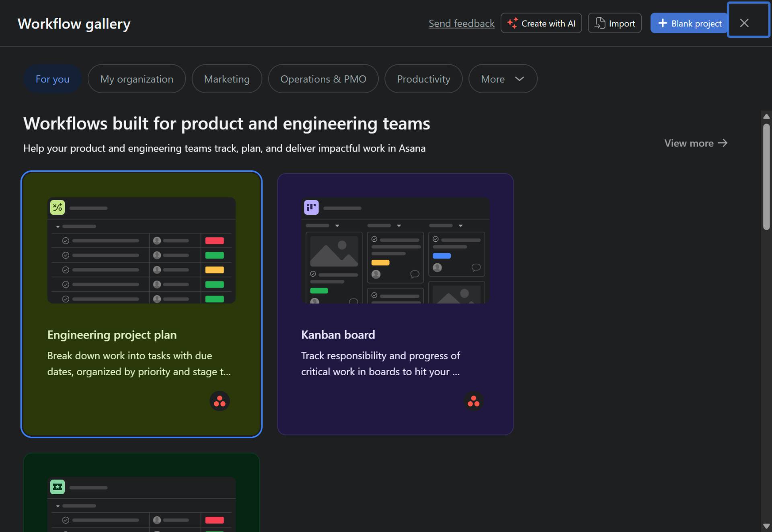Choose the Operations & PMO tab
The image size is (772, 532).
tap(323, 79)
